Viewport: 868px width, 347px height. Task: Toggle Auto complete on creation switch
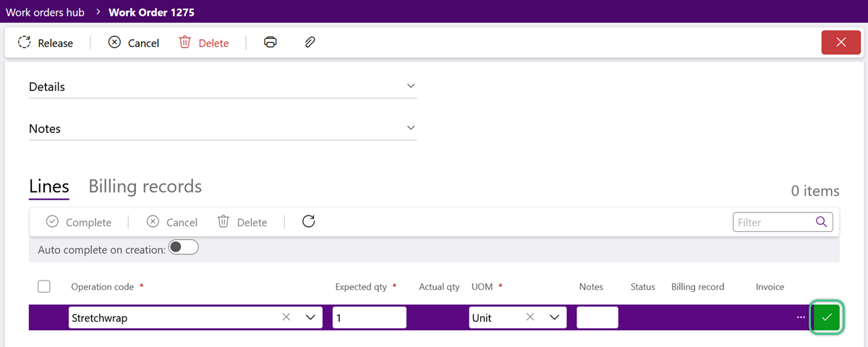coord(183,247)
